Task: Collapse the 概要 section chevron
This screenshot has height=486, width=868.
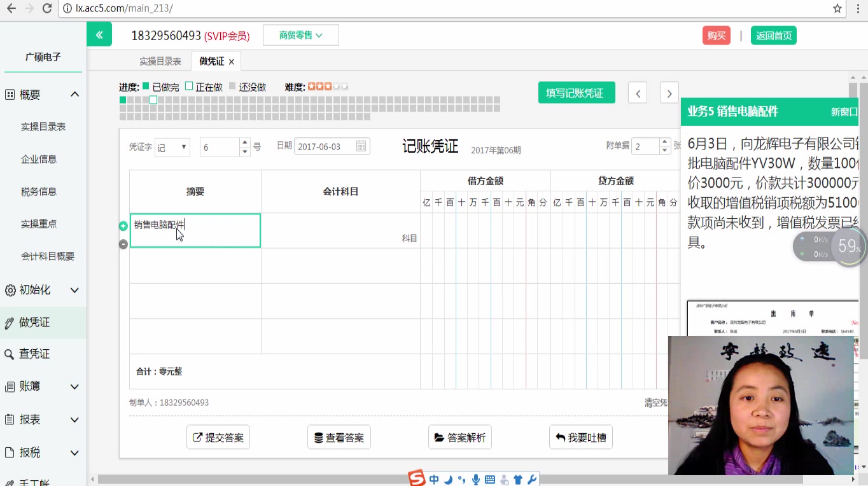Action: (74, 94)
